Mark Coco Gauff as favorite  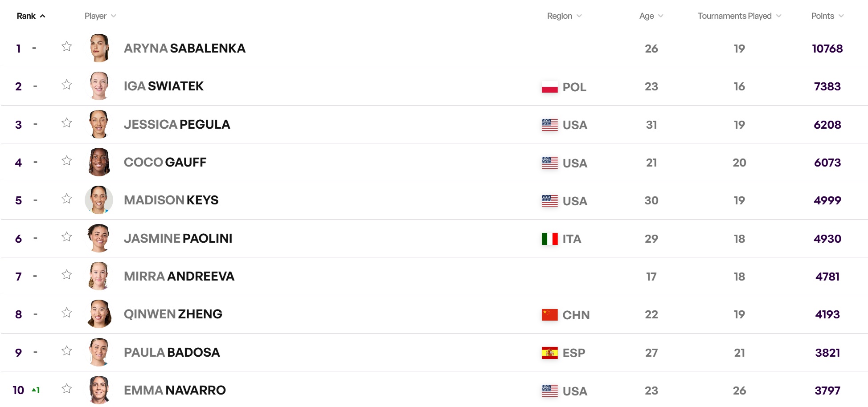pos(67,160)
